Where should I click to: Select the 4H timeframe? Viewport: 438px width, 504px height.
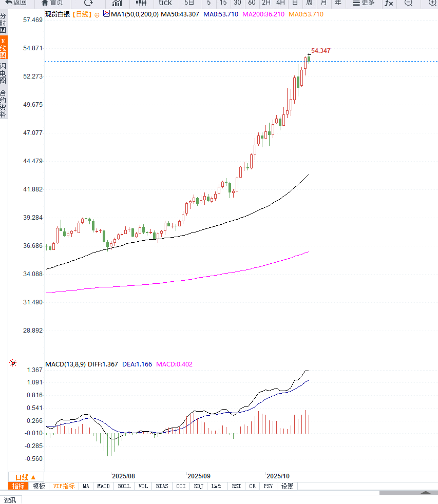280,3
